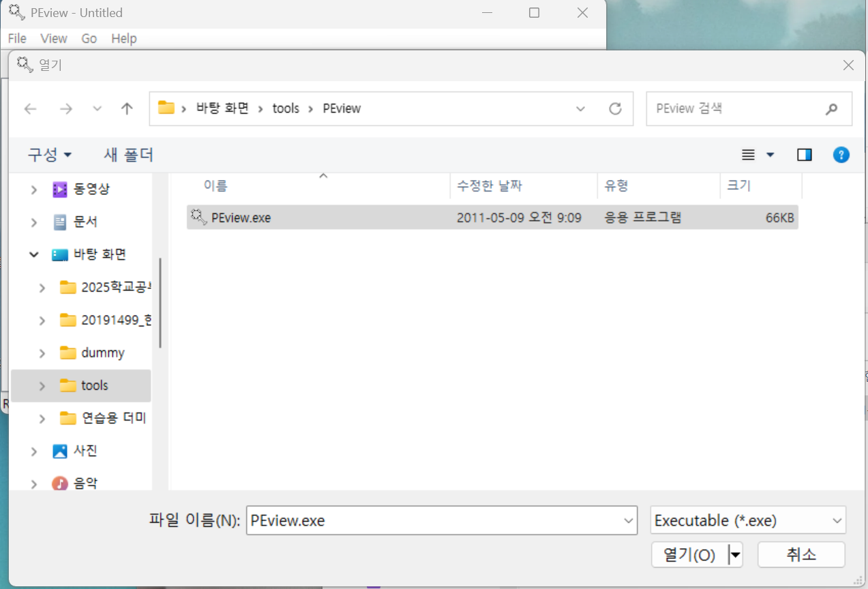This screenshot has height=589, width=868.
Task: Click the 열기(O) button
Action: [x=689, y=555]
